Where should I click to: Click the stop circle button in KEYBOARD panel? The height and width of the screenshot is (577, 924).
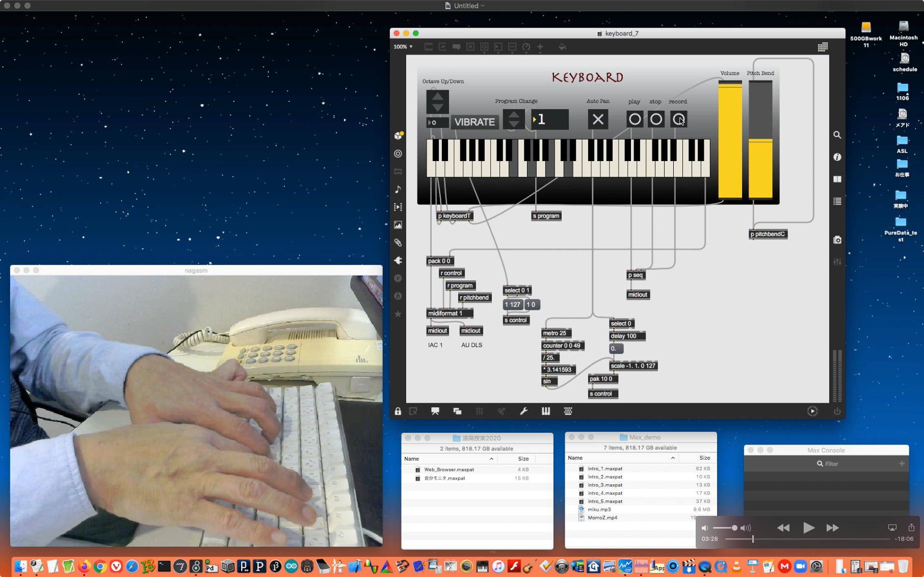pyautogui.click(x=656, y=119)
